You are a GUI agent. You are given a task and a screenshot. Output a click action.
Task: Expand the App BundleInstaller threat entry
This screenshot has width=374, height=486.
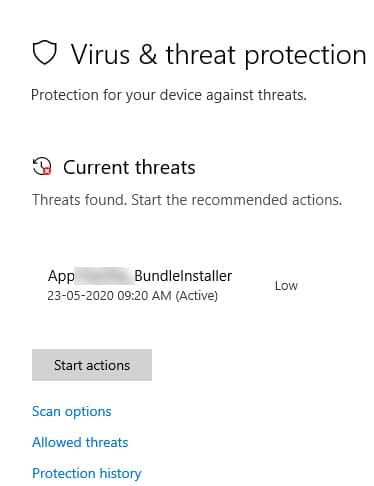point(173,285)
